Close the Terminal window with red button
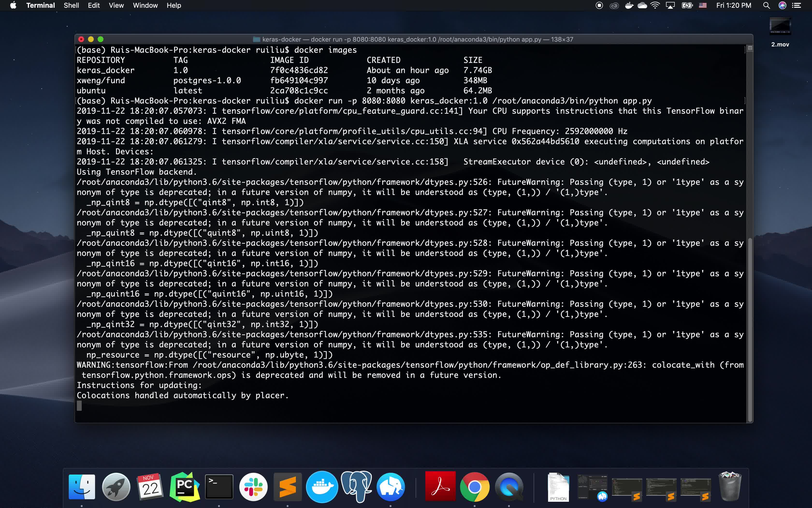 point(81,39)
